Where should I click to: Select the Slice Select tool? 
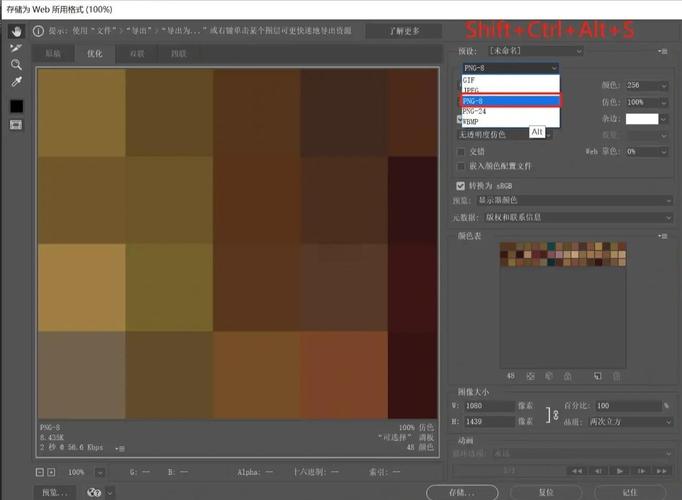(16, 47)
